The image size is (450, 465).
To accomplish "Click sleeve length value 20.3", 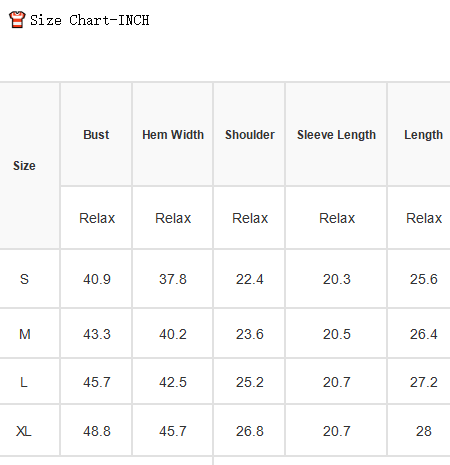I will 337,279.
